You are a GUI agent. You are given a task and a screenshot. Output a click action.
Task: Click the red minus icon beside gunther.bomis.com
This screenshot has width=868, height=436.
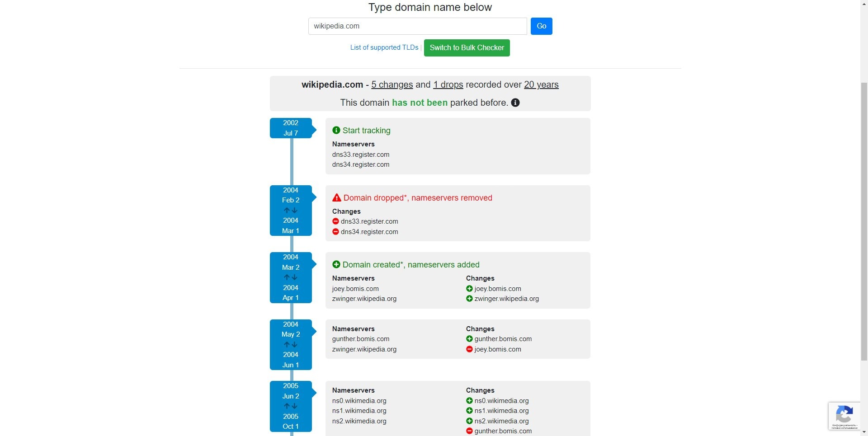coord(469,431)
